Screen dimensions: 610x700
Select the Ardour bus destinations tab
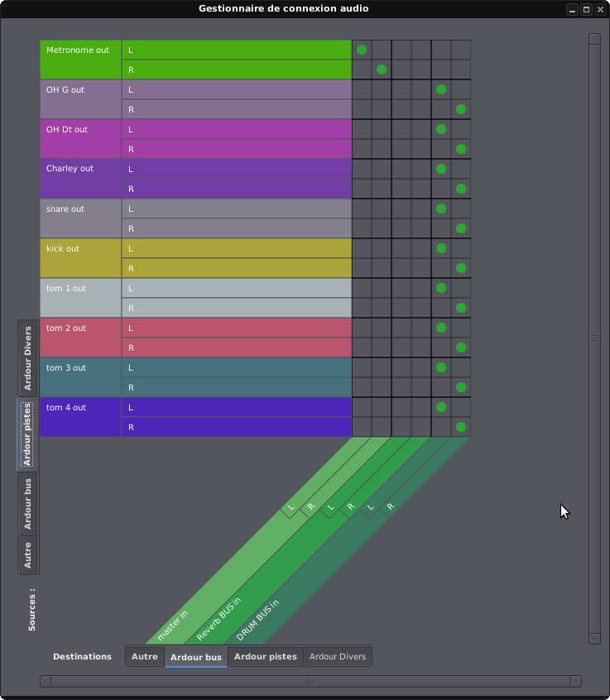[196, 657]
